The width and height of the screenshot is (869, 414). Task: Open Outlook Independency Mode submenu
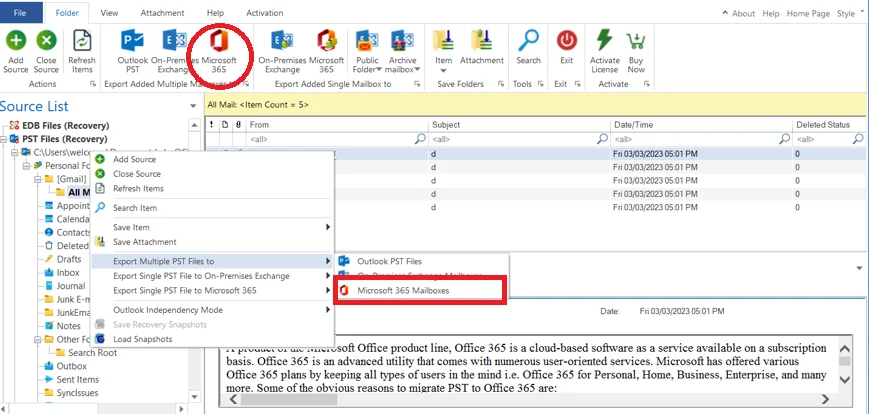point(212,310)
